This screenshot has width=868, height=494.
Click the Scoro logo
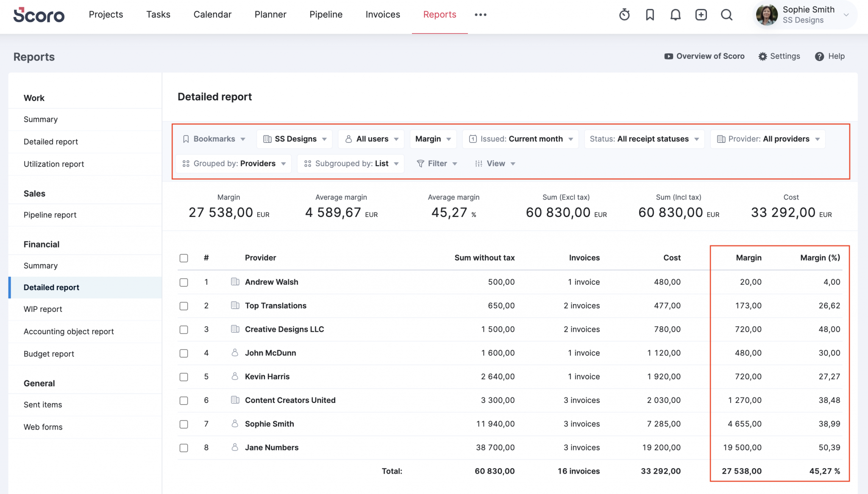tap(39, 15)
